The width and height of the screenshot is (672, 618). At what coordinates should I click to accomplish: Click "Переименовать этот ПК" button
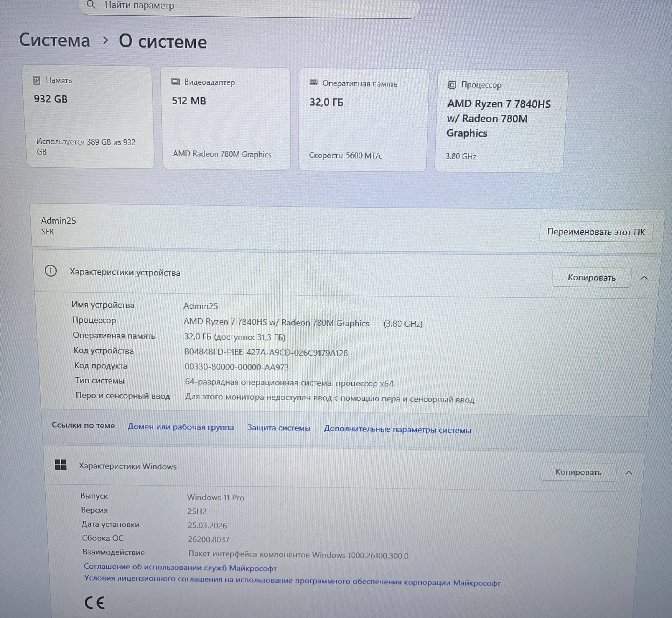(x=596, y=232)
